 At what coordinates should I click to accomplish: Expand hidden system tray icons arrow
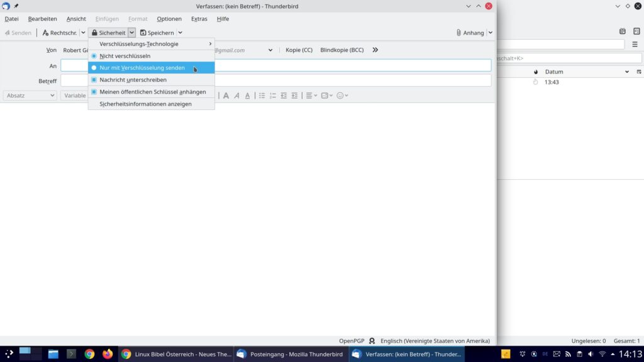(613, 354)
